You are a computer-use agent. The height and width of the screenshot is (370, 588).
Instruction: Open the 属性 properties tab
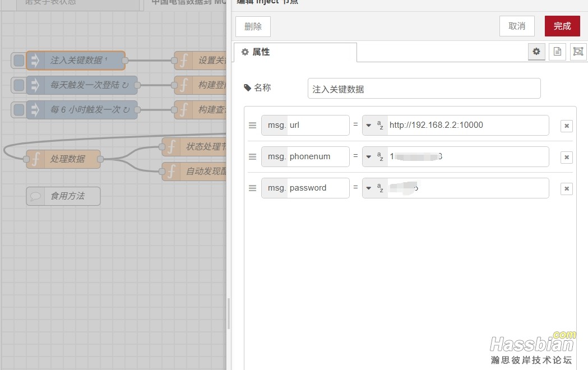(295, 52)
